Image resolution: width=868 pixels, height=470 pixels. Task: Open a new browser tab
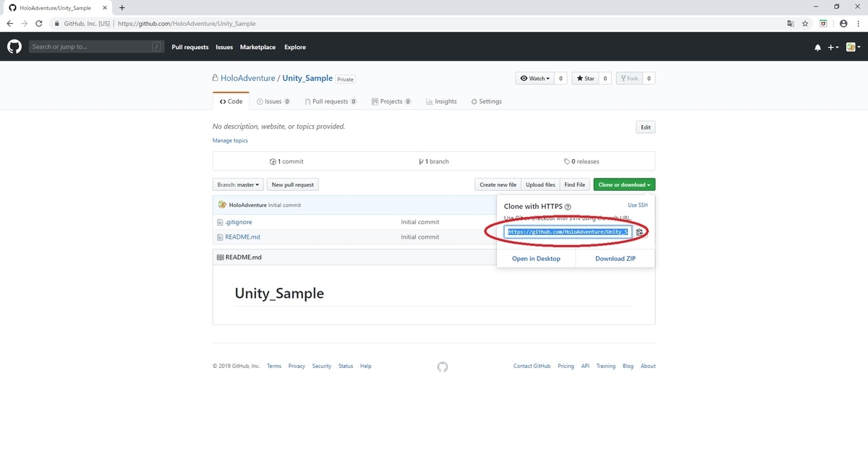[x=122, y=7]
